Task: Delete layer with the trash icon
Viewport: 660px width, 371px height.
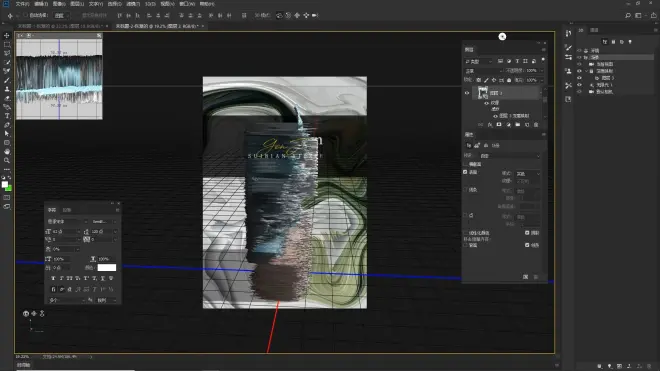Action: tap(536, 125)
